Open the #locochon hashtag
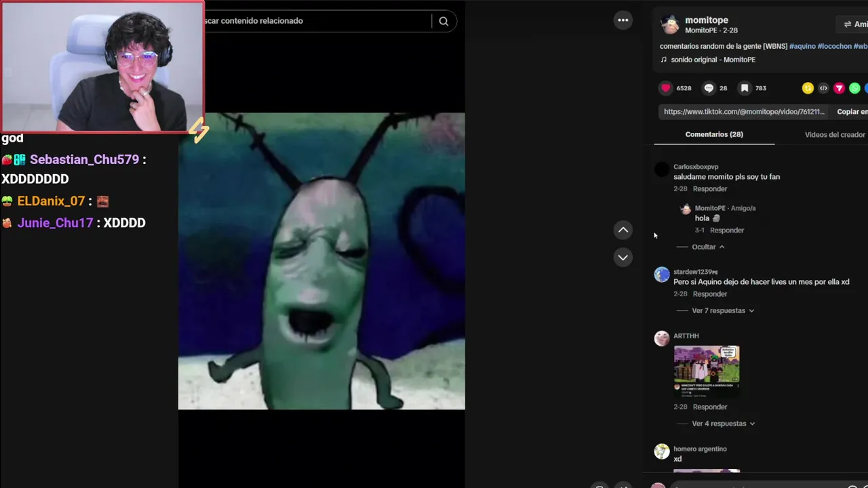The image size is (868, 488). [x=834, y=46]
